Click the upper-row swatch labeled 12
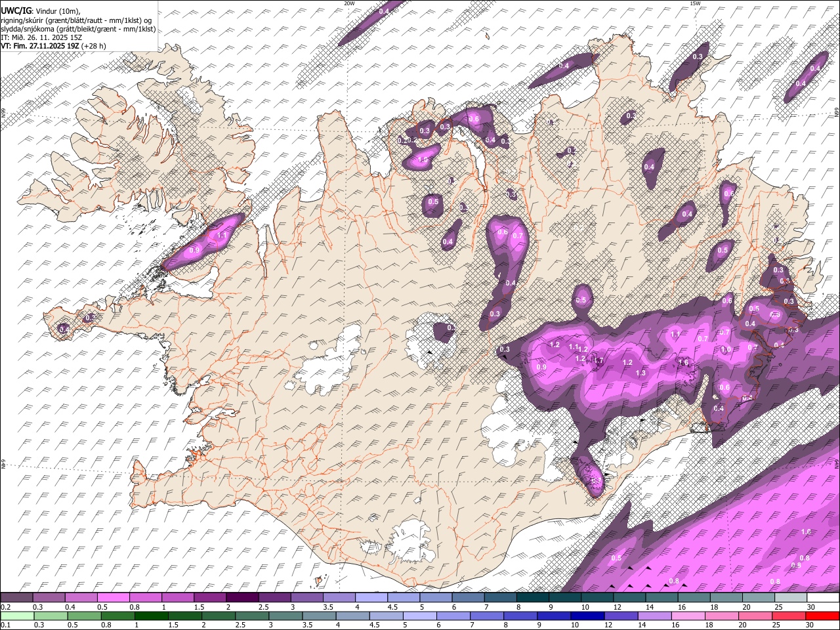This screenshot has width=840, height=630. pyautogui.click(x=629, y=597)
